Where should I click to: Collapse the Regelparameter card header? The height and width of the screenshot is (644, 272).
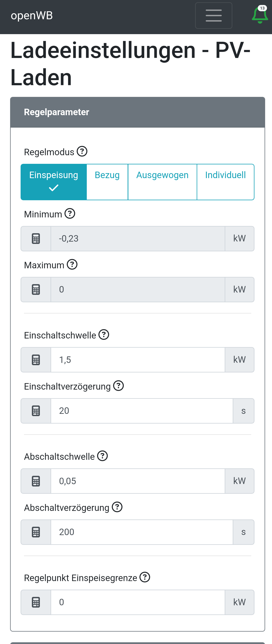(x=138, y=112)
